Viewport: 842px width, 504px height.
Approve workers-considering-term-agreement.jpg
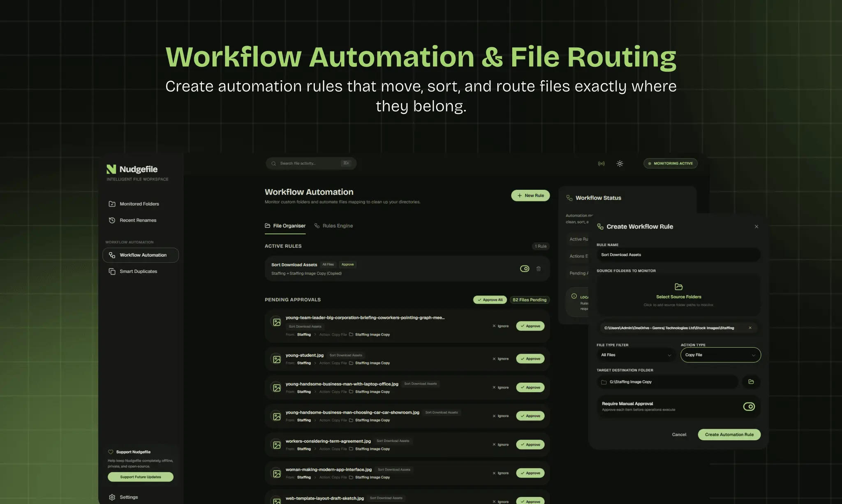click(x=530, y=445)
